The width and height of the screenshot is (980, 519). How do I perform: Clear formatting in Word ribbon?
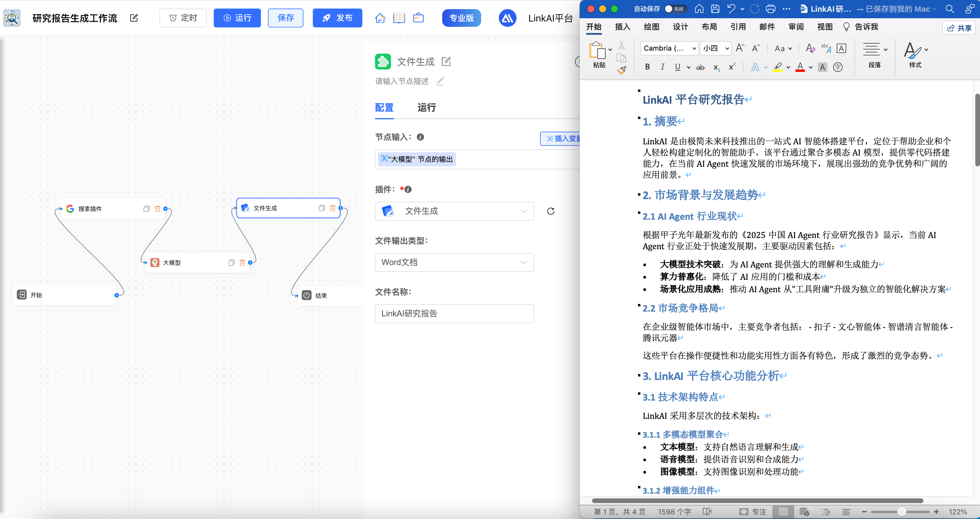810,48
